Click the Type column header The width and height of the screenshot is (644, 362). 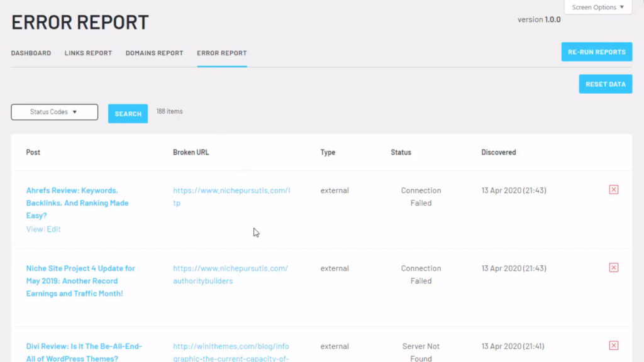pyautogui.click(x=328, y=152)
